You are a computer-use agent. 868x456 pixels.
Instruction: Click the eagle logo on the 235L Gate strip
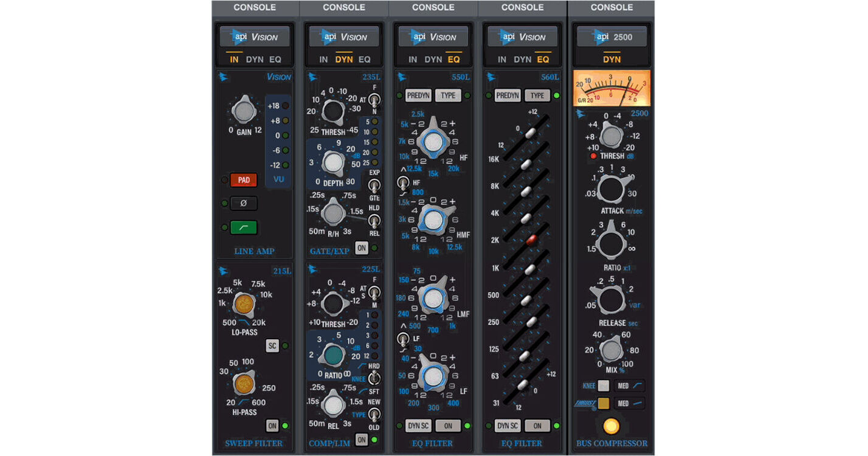[x=312, y=77]
